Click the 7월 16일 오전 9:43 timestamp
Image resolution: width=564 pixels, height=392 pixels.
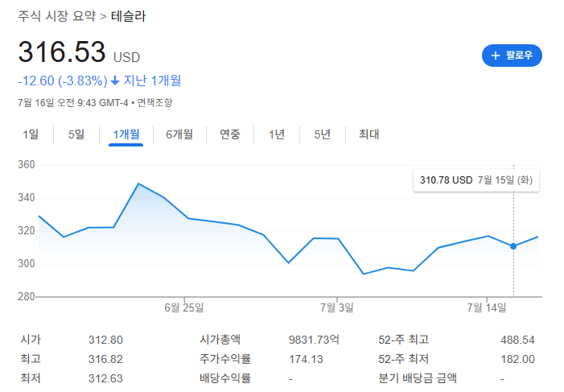[73, 103]
